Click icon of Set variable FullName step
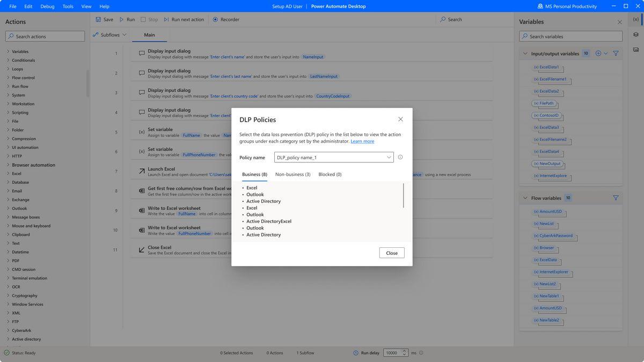Viewport: 644px width, 362px height. pyautogui.click(x=142, y=132)
